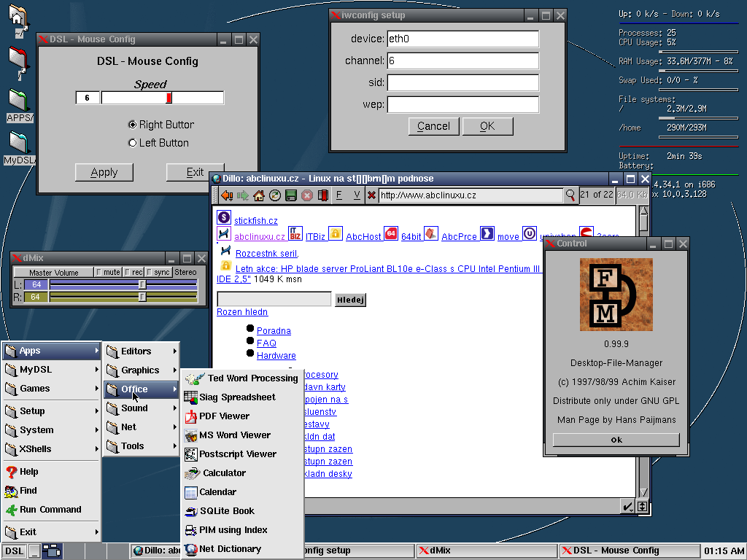Click the workspace pager icon on the taskbar

point(52,551)
